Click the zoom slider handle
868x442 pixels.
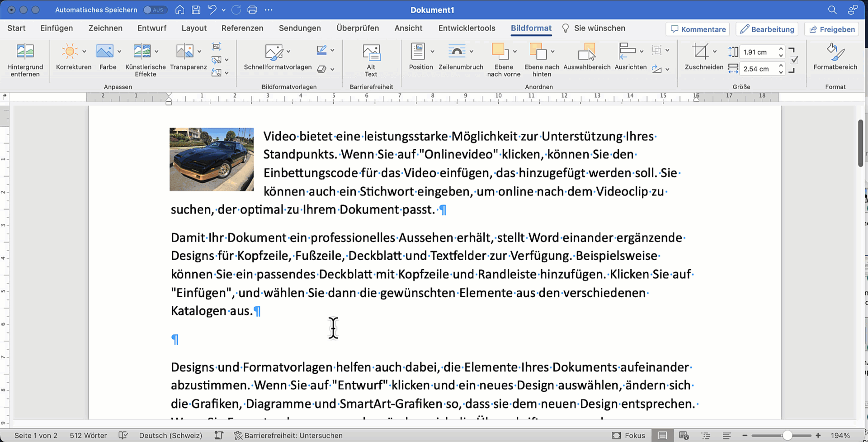tap(787, 435)
